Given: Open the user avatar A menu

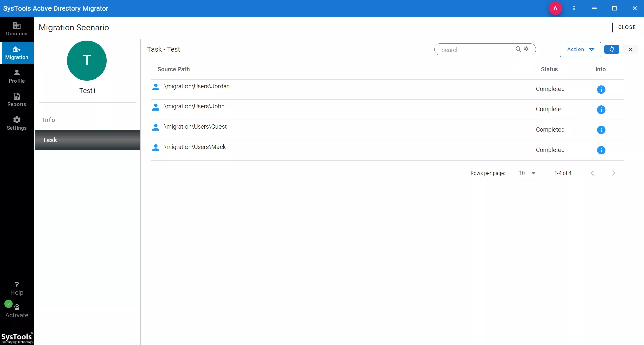Looking at the screenshot, I should click(x=555, y=8).
